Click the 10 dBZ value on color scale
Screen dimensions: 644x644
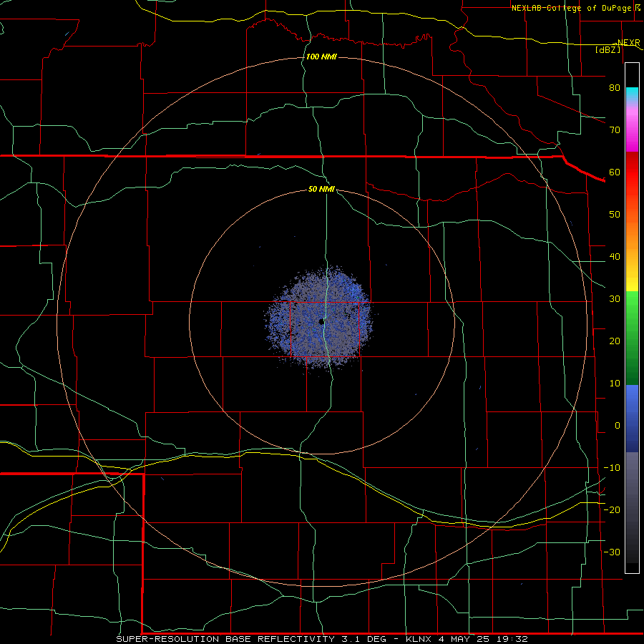pos(615,384)
